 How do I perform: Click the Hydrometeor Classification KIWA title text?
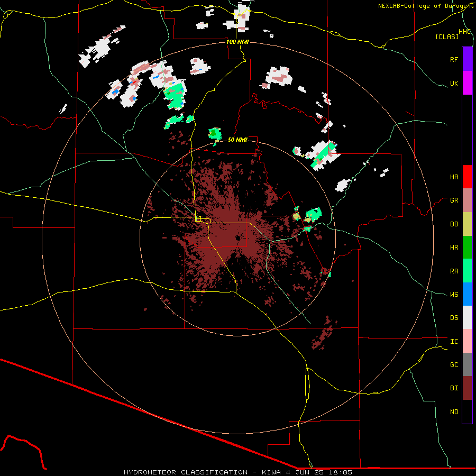tap(237, 472)
